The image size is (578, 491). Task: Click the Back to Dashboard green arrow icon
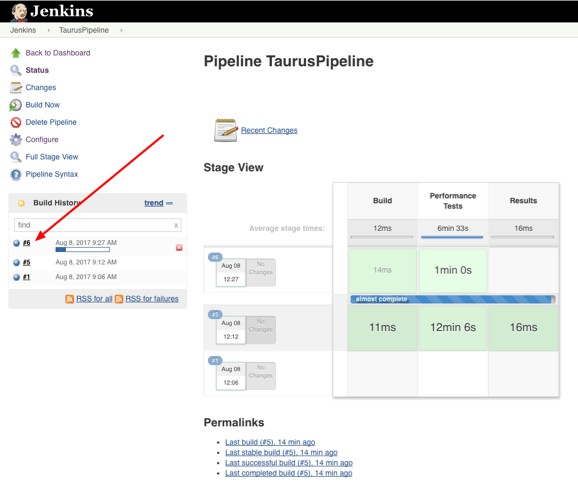pos(15,53)
